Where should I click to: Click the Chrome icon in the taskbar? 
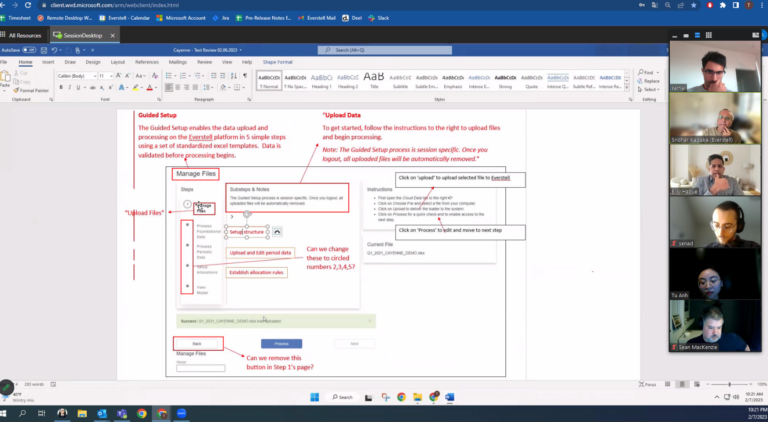[140, 412]
